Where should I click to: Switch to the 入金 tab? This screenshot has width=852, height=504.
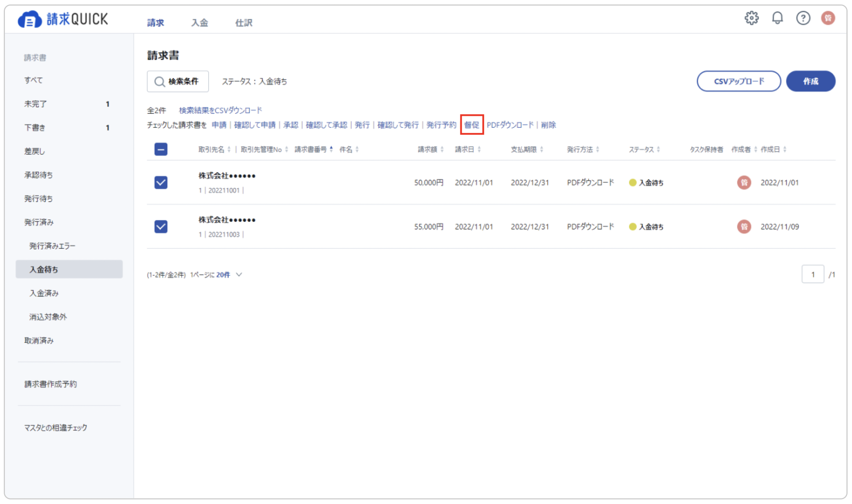199,23
